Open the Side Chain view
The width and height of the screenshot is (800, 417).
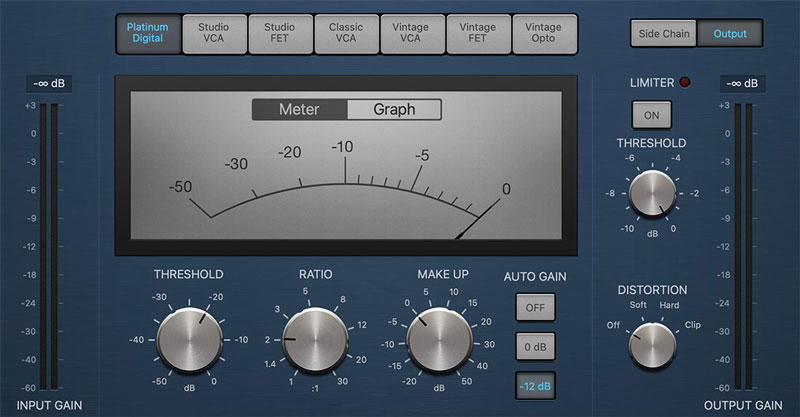coord(664,33)
